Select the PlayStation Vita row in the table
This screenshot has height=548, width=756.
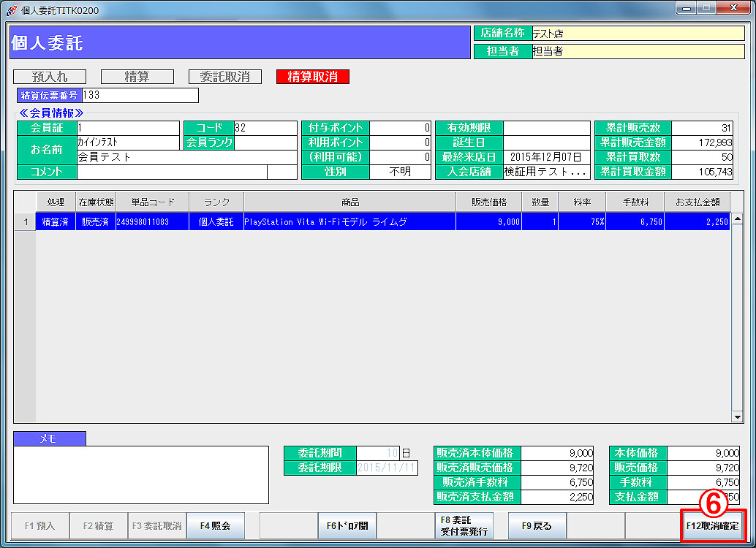point(349,222)
